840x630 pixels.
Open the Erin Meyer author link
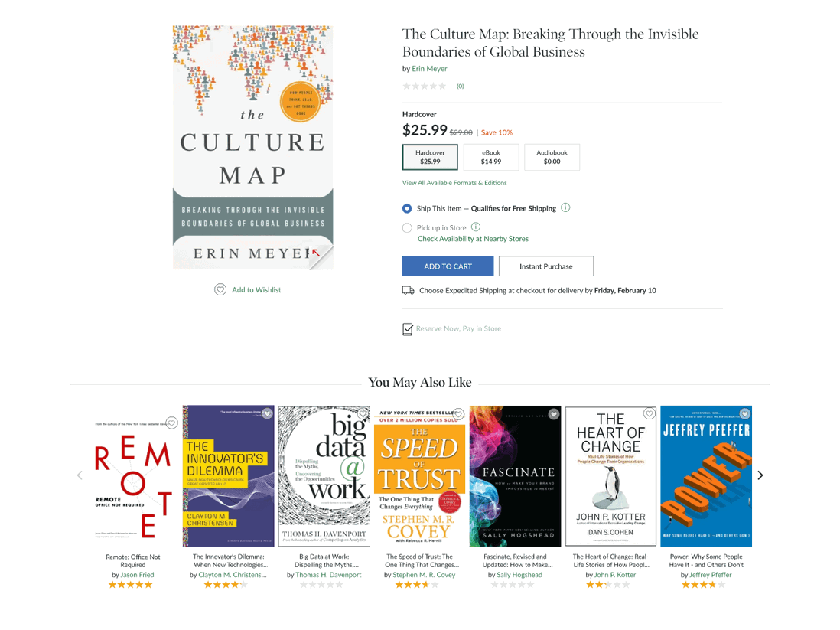429,68
